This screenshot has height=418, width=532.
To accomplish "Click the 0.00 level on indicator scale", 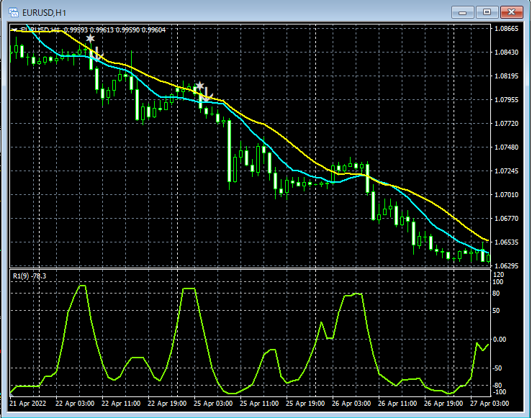I will [499, 339].
